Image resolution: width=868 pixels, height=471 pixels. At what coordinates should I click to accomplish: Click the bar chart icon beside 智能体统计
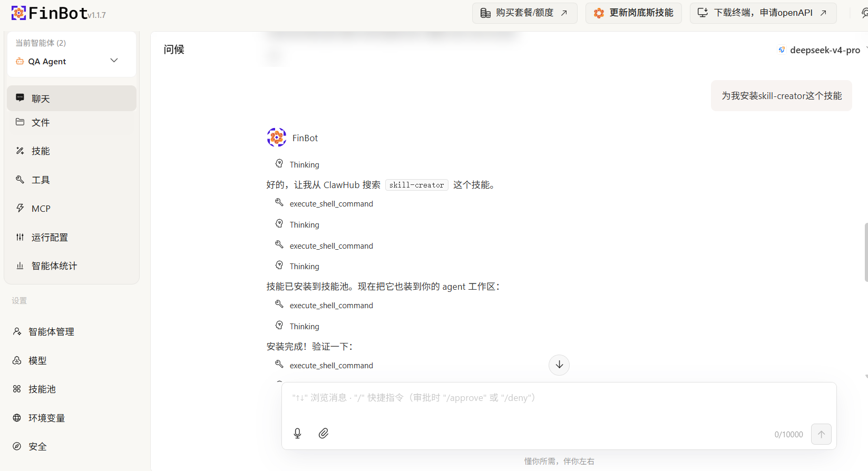pos(20,266)
